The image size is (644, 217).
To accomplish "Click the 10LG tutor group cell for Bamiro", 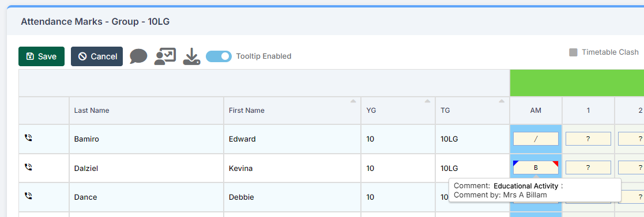I will coord(472,139).
